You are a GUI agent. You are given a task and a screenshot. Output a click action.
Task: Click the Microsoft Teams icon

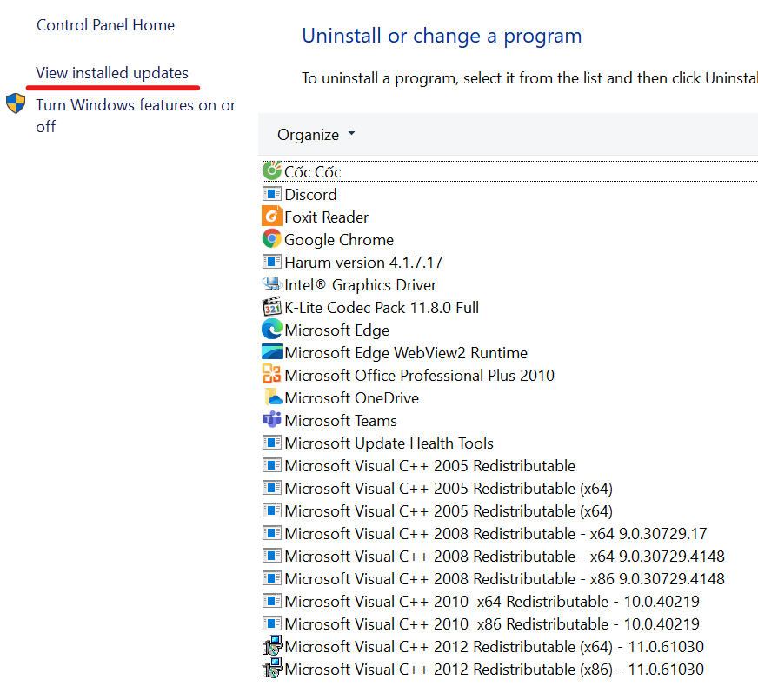tap(272, 420)
